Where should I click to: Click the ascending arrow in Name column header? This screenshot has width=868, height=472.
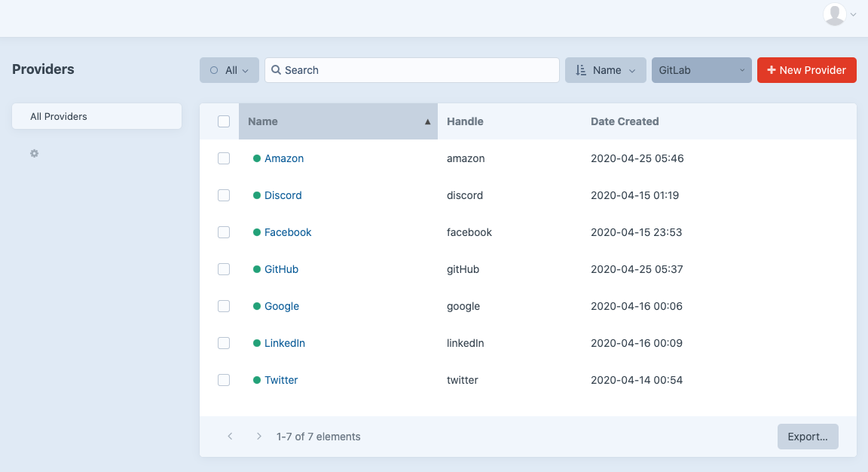pyautogui.click(x=428, y=121)
